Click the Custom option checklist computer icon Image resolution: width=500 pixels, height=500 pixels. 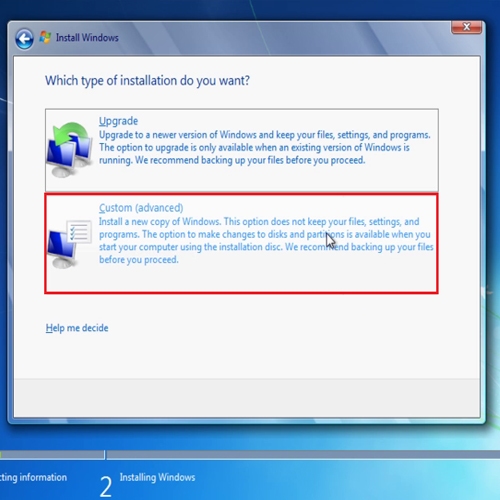point(69,244)
